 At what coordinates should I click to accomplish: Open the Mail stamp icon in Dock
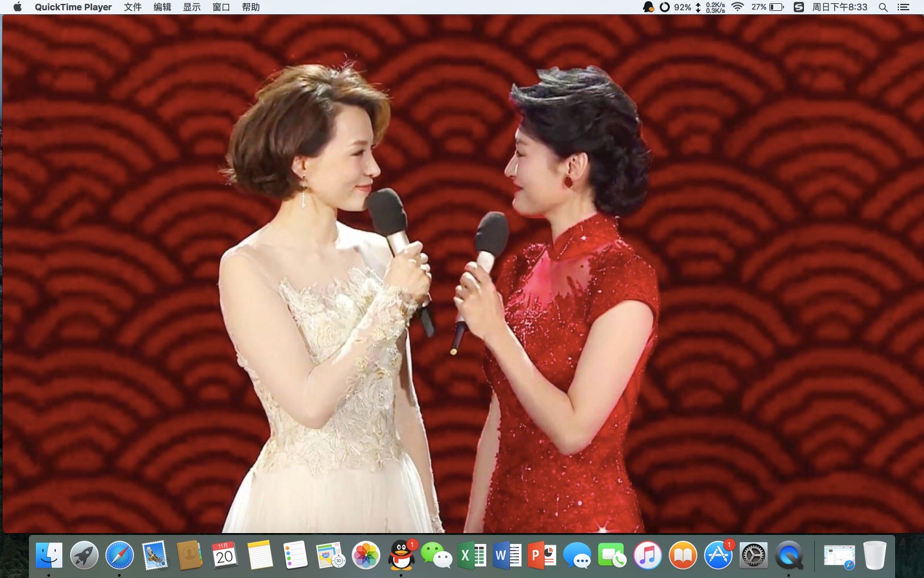click(155, 555)
